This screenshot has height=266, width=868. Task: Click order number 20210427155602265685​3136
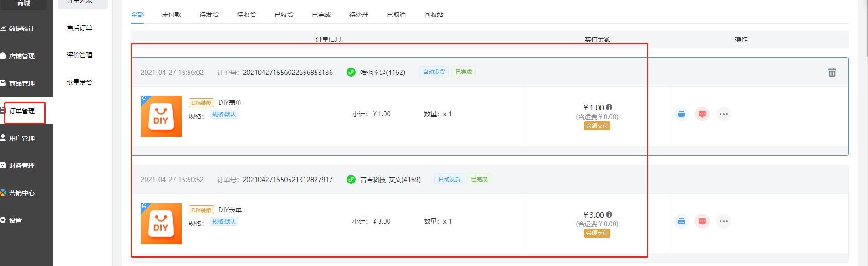point(288,72)
